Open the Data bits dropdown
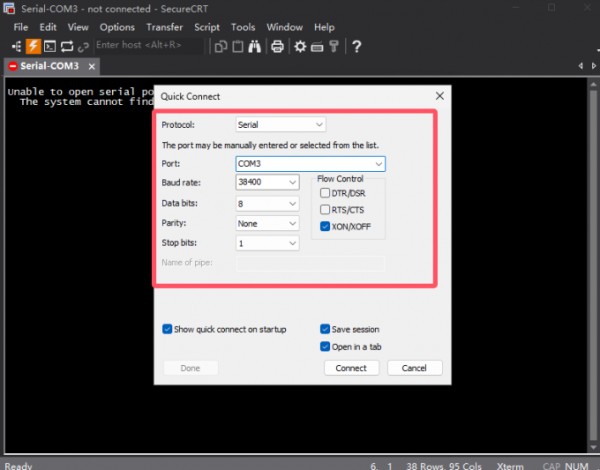This screenshot has height=470, width=600. click(267, 204)
